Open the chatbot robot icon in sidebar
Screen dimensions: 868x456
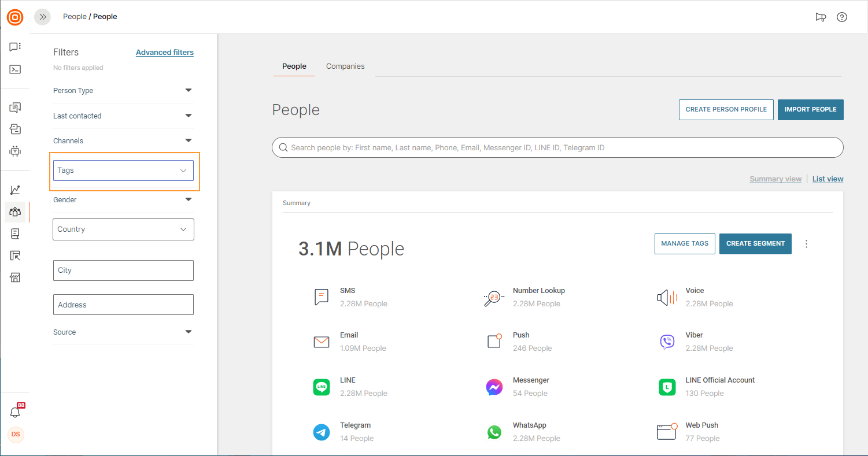pos(15,151)
